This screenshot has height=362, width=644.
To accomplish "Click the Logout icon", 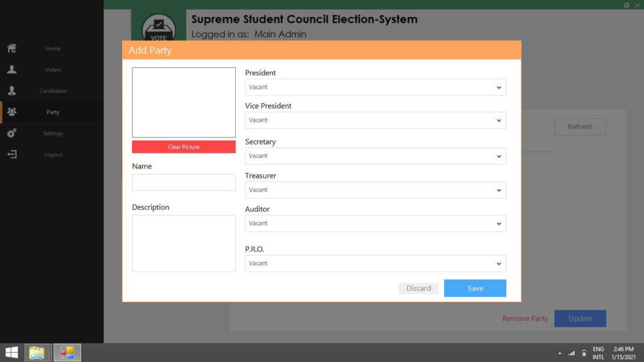I will tap(11, 154).
